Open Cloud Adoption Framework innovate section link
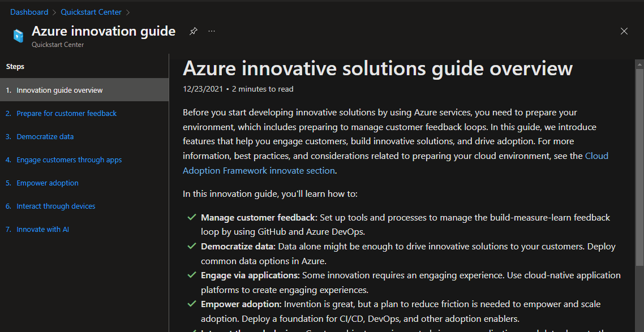 [x=259, y=170]
